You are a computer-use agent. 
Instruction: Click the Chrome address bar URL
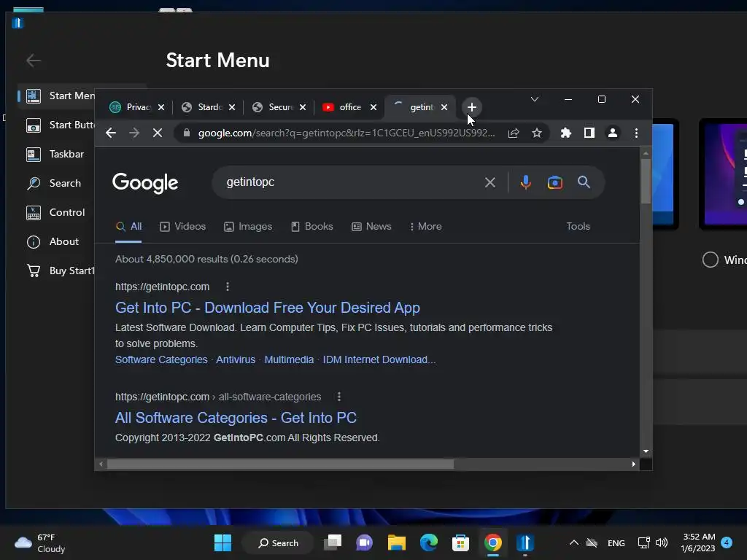click(x=347, y=133)
